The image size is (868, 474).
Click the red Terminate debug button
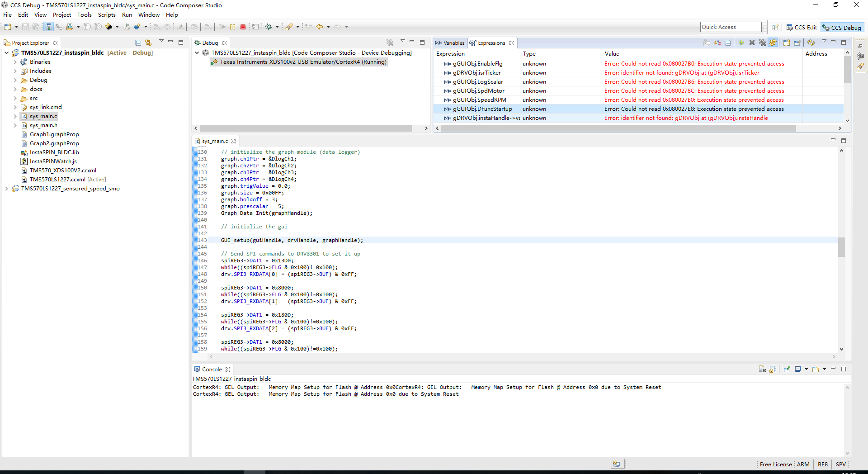click(243, 27)
